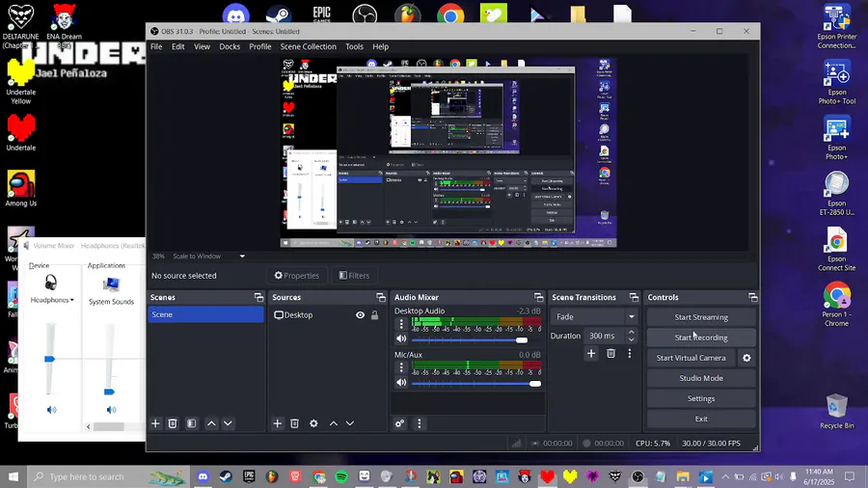The width and height of the screenshot is (868, 488).
Task: Click Start Streaming button
Action: (701, 317)
